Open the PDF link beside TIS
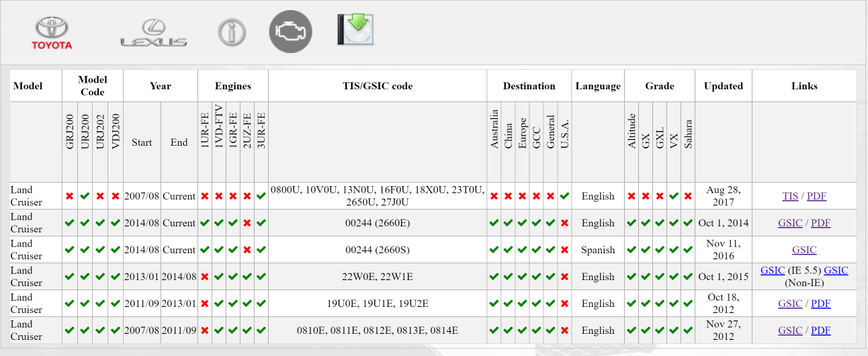The image size is (868, 356). [816, 196]
